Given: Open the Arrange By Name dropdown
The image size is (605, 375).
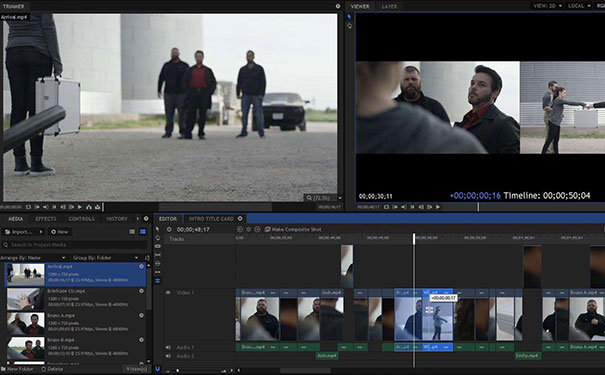Looking at the screenshot, I should 33,258.
